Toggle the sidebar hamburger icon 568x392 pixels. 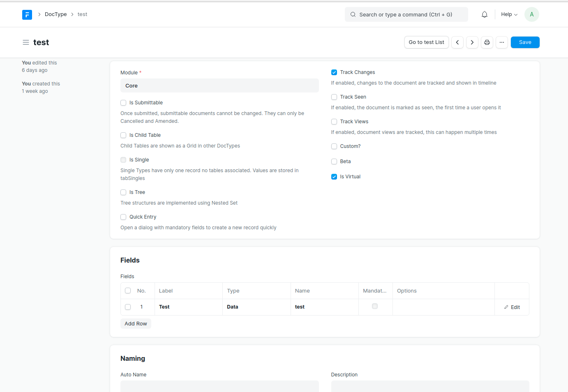[26, 42]
